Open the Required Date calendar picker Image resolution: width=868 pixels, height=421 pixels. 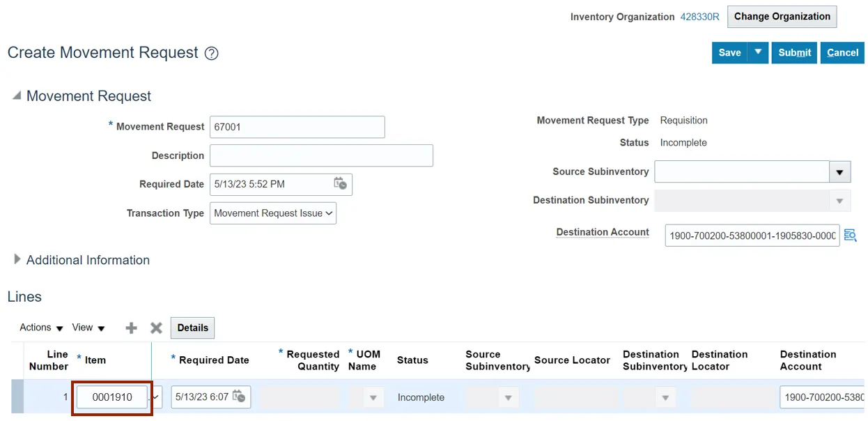(340, 184)
